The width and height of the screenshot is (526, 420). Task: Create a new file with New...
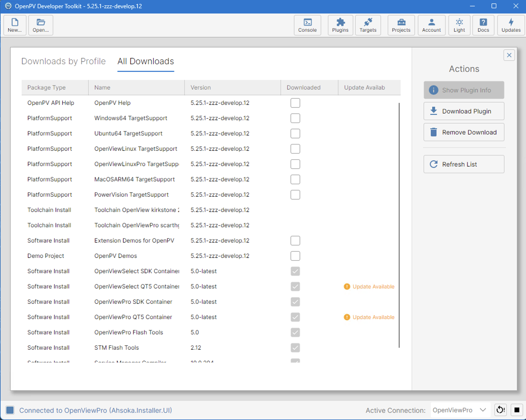pos(15,25)
